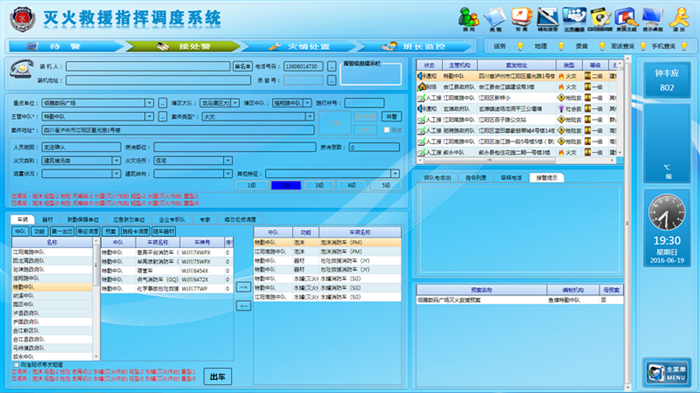Select the vehicle row with plate ending 6454X
The height and width of the screenshot is (393, 700).
click(x=167, y=271)
